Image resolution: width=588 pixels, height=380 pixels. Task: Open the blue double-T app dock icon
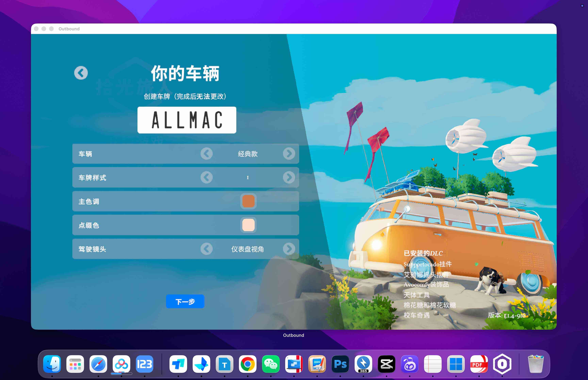178,364
